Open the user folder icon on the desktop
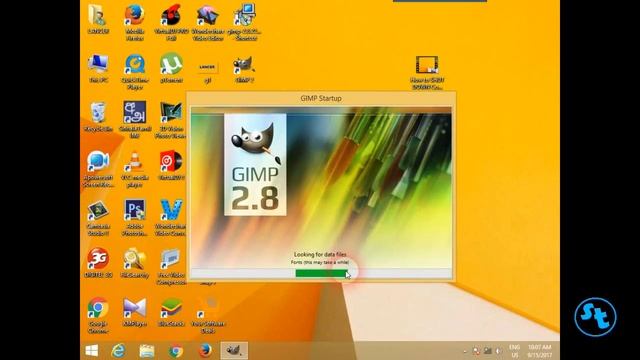The width and height of the screenshot is (640, 360). pos(98,20)
